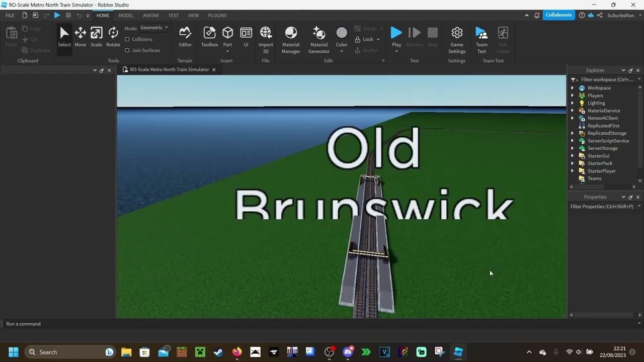The image size is (644, 362).
Task: Open the Lock dropdown arrow
Action: click(378, 39)
